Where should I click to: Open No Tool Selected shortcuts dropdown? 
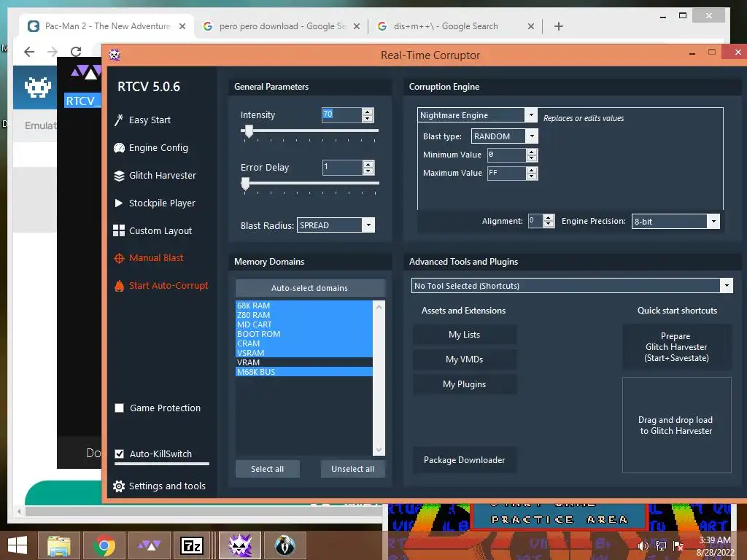727,286
